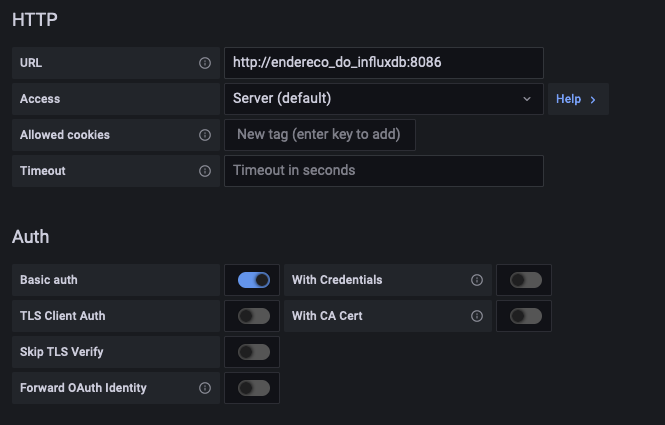Enable the TLS Client Auth toggle
The height and width of the screenshot is (425, 665).
254,316
